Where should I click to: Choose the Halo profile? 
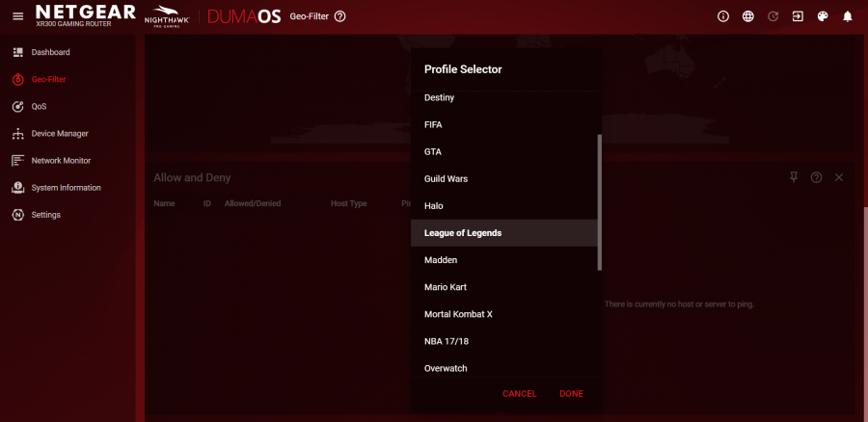pyautogui.click(x=504, y=206)
